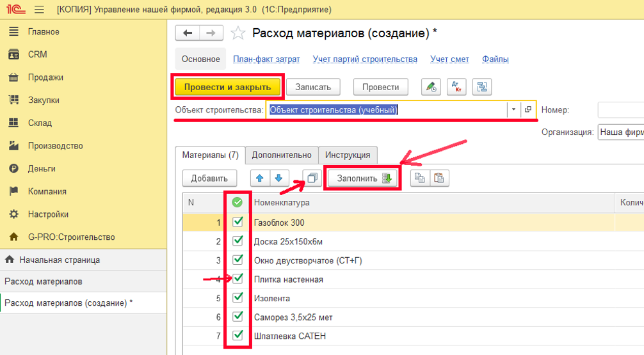Uncheck the Газоблок 300 row checkbox

238,222
